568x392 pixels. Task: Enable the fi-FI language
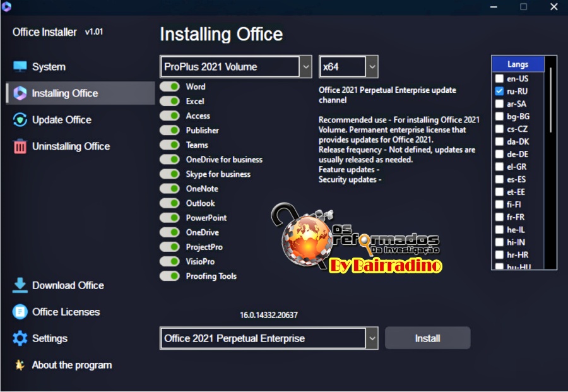pyautogui.click(x=500, y=205)
